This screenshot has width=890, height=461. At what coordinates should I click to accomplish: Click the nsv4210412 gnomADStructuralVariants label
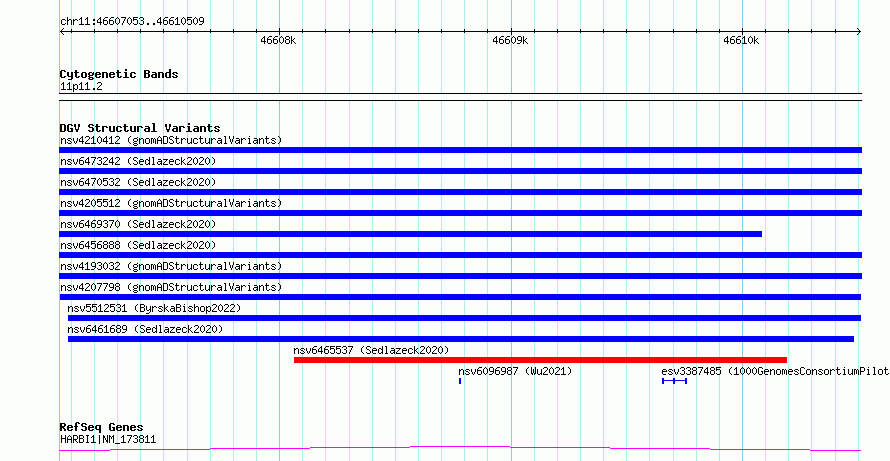[171, 140]
